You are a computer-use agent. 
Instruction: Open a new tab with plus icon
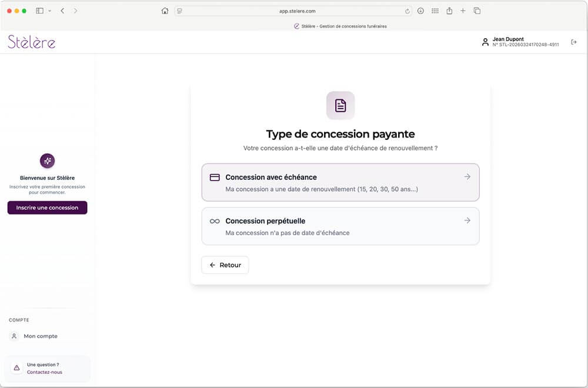(x=463, y=11)
